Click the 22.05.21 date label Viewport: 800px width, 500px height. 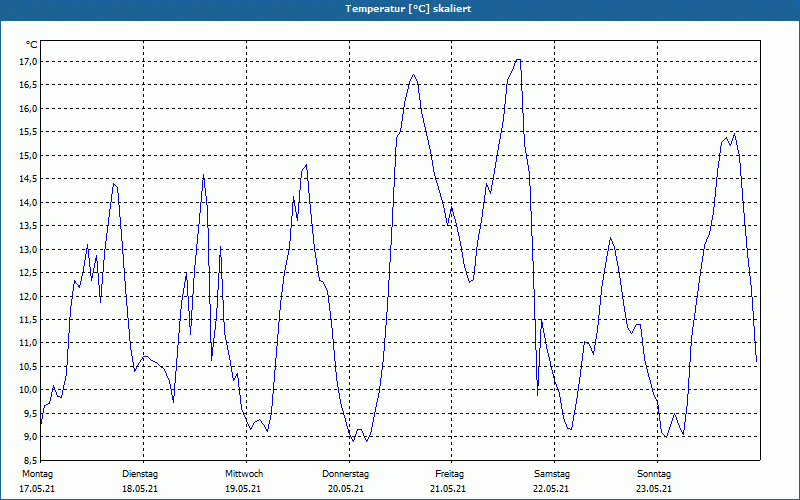coord(551,489)
